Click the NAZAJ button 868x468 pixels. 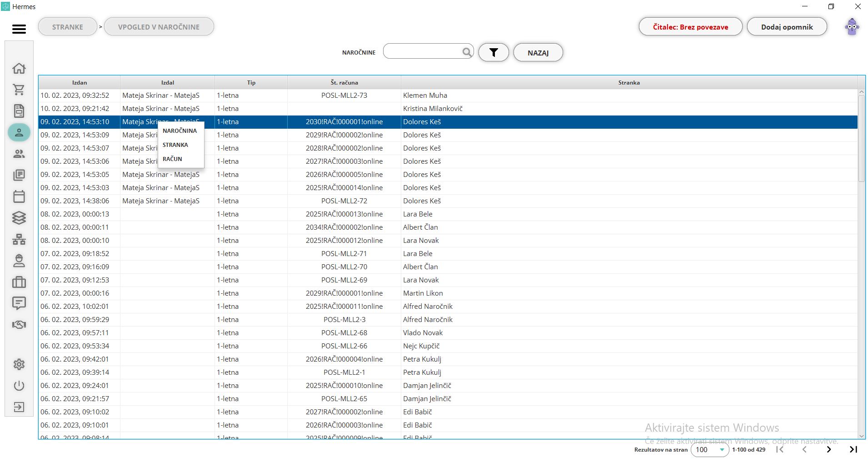pos(538,53)
